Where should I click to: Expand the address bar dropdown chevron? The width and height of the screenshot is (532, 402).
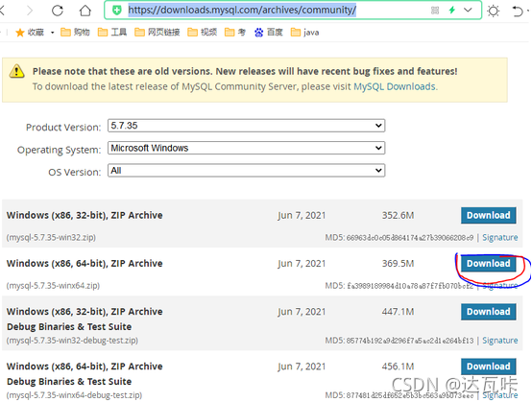(x=468, y=10)
